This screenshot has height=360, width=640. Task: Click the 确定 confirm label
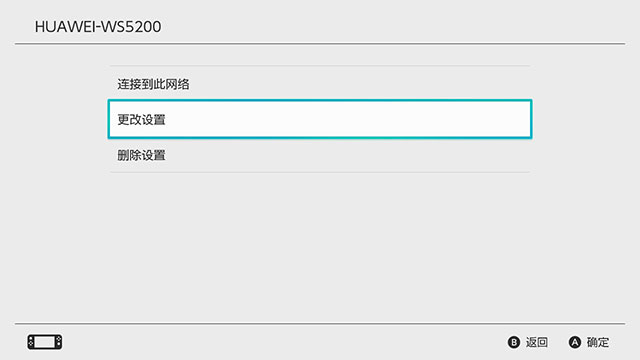(598, 342)
